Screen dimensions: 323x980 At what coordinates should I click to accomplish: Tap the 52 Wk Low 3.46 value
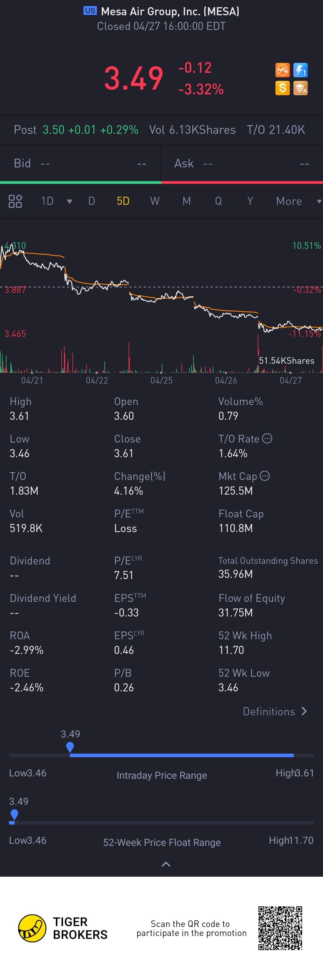click(x=228, y=687)
